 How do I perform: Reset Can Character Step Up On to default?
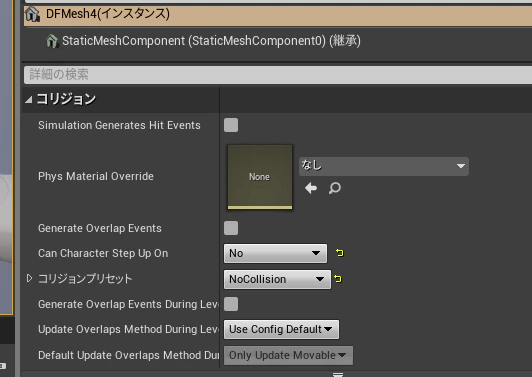(x=340, y=253)
